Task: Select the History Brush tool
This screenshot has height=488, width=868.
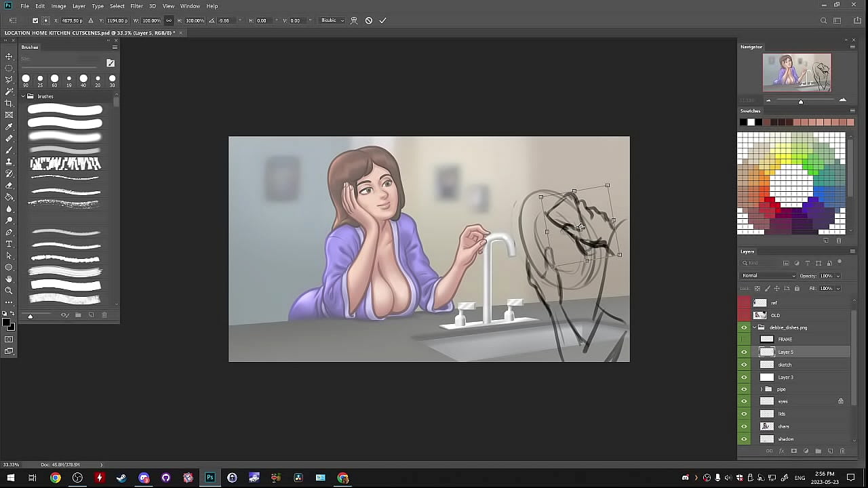Action: tap(9, 174)
